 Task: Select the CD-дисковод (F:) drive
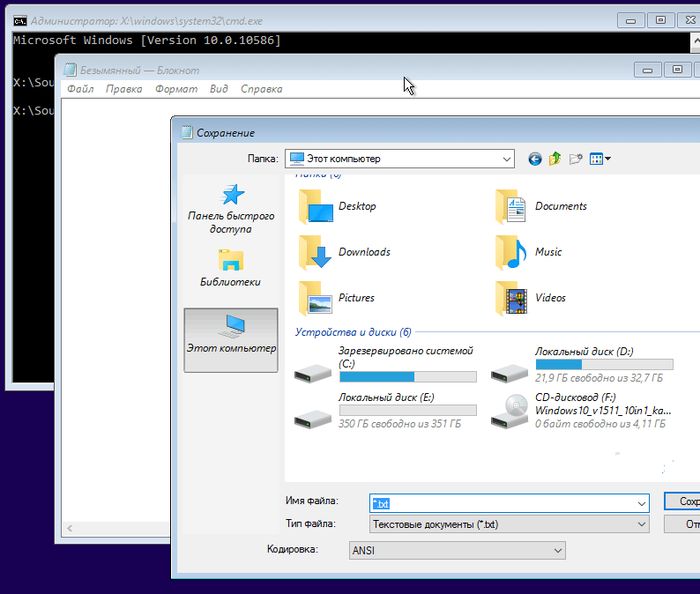578,409
